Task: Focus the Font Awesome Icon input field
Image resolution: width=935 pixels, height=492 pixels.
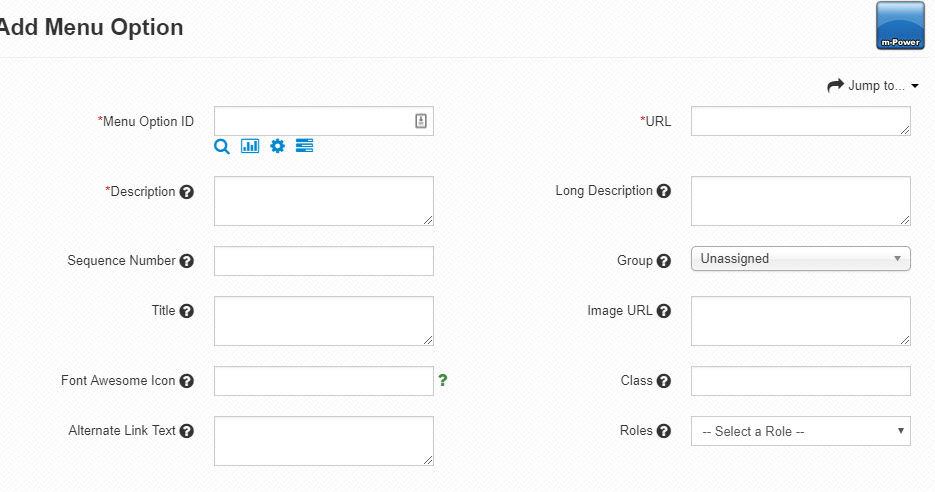Action: pyautogui.click(x=324, y=381)
